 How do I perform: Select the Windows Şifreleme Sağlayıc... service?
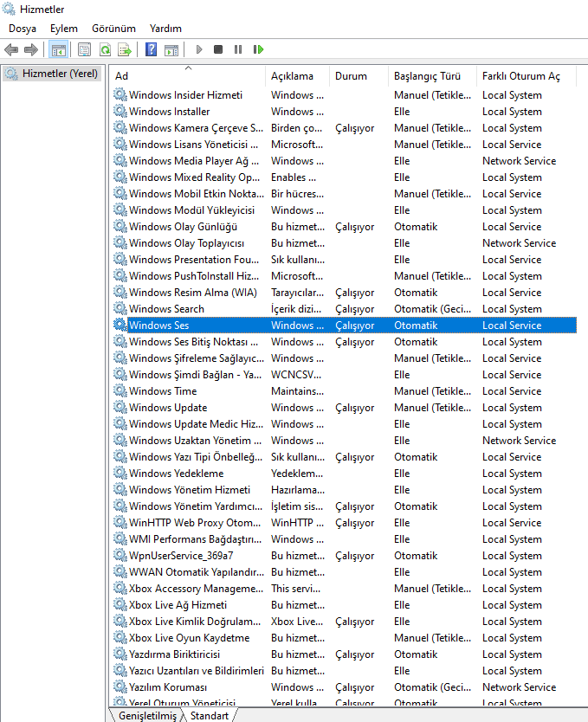197,358
